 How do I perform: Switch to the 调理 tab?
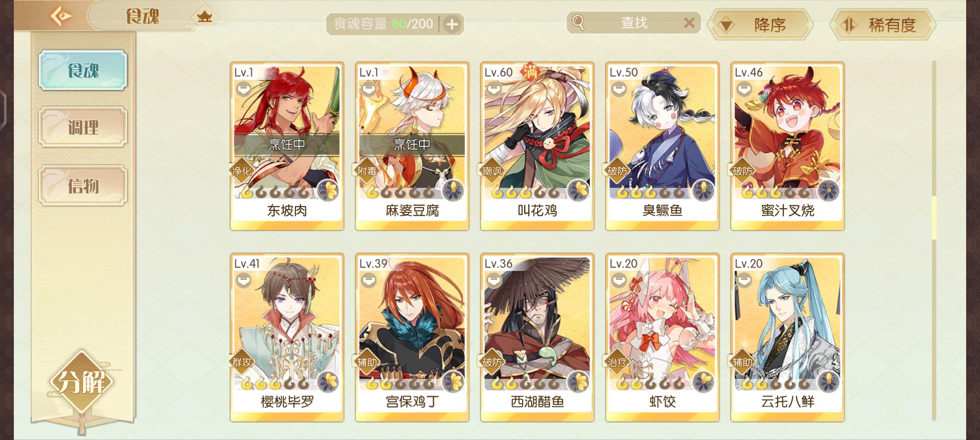pos(83,127)
